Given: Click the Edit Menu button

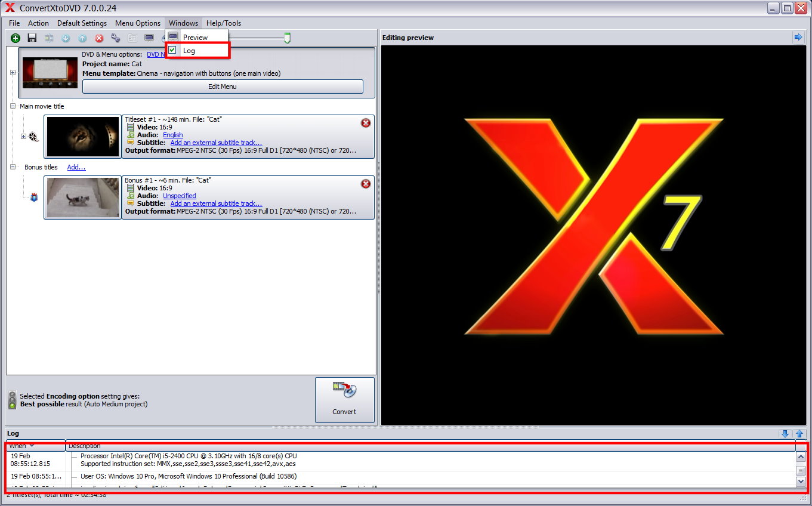Looking at the screenshot, I should point(223,87).
